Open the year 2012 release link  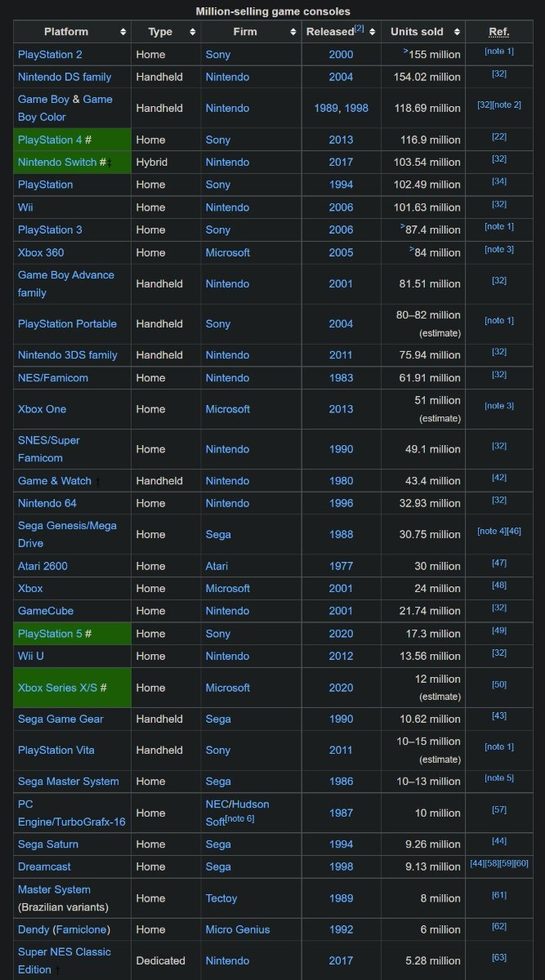(342, 656)
